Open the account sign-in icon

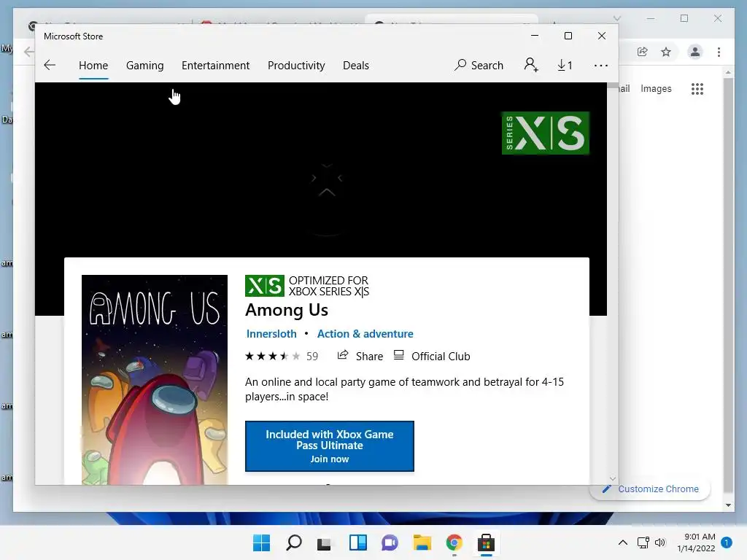[x=531, y=65]
